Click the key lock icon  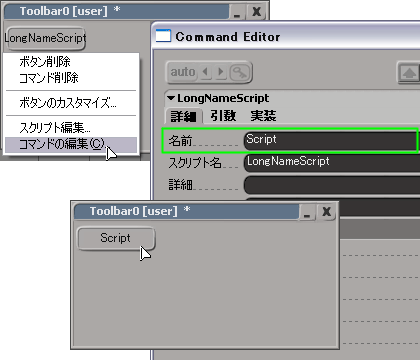coord(240,72)
